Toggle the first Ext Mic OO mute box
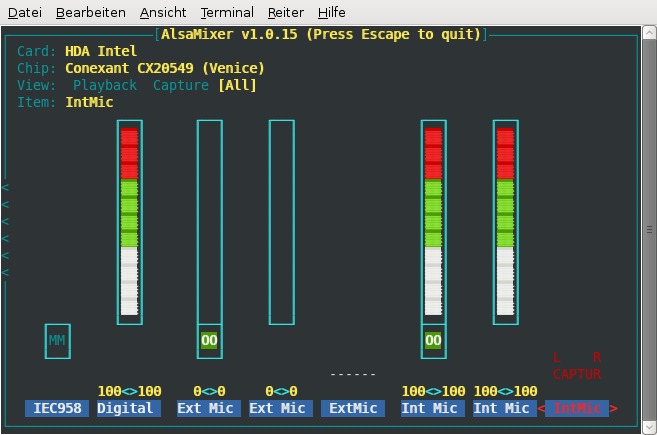This screenshot has width=657, height=435. pos(210,341)
